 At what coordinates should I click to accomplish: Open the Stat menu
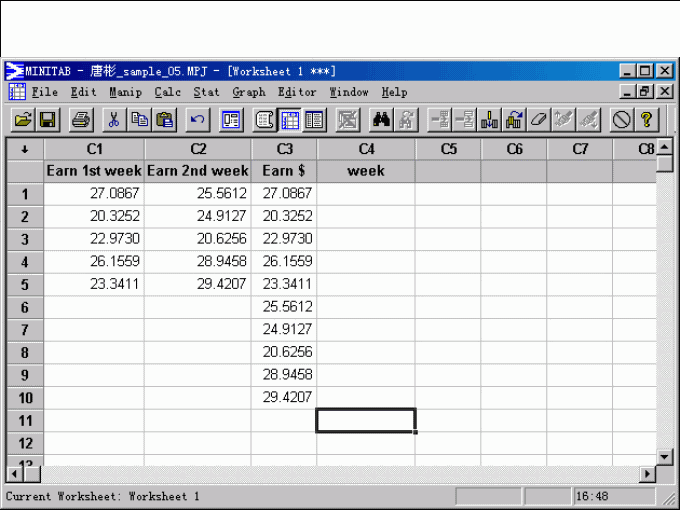(206, 92)
